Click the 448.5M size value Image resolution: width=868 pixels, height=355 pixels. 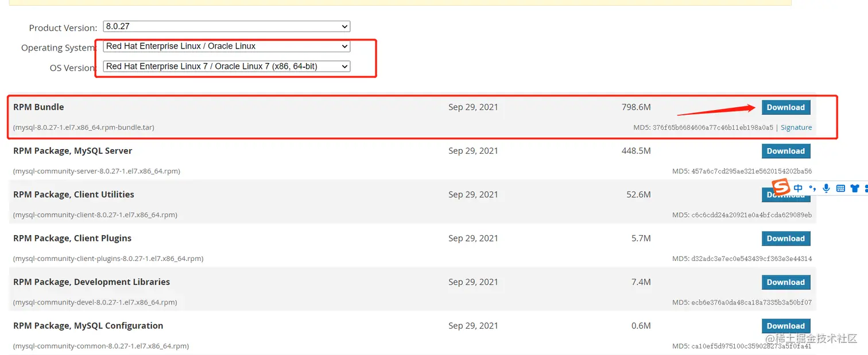coord(636,151)
